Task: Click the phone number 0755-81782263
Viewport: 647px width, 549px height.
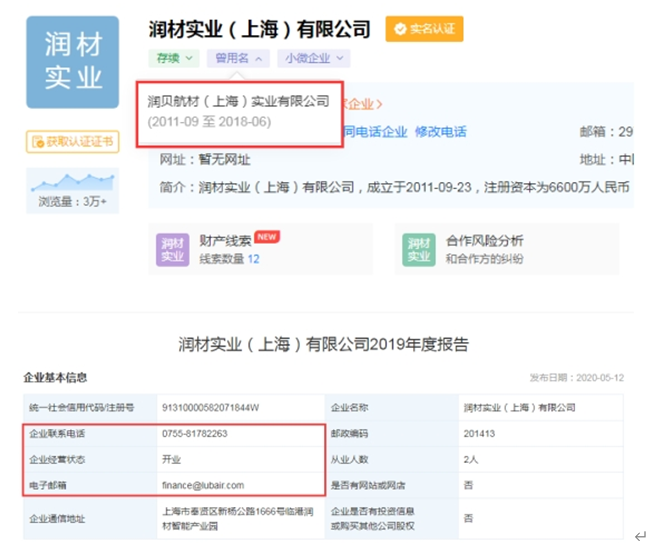Action: click(x=194, y=434)
